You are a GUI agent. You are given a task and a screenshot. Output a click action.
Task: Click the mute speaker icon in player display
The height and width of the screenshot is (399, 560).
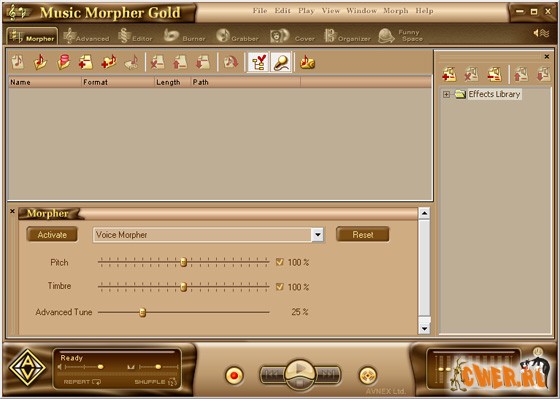click(60, 367)
